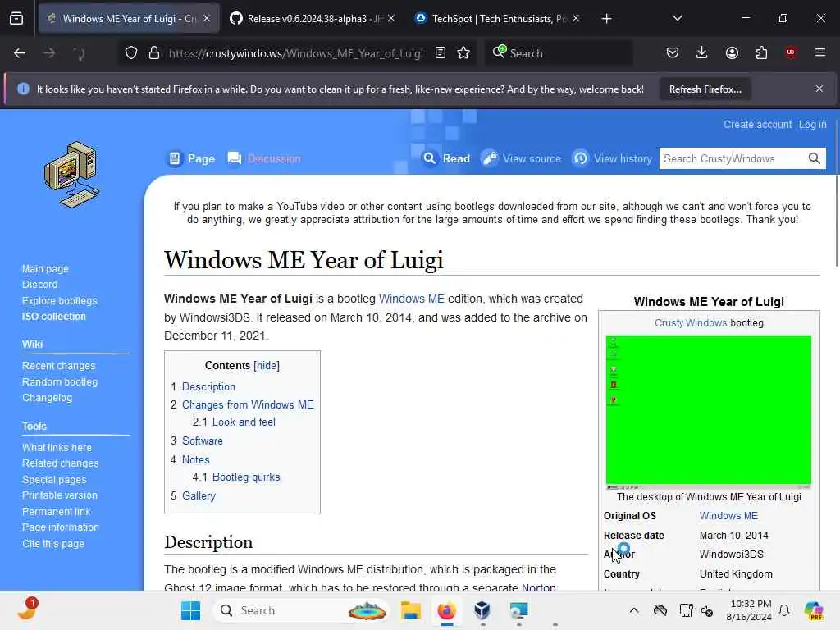The width and height of the screenshot is (840, 630).
Task: Jump to Look and feel subsection
Action: [x=244, y=422]
